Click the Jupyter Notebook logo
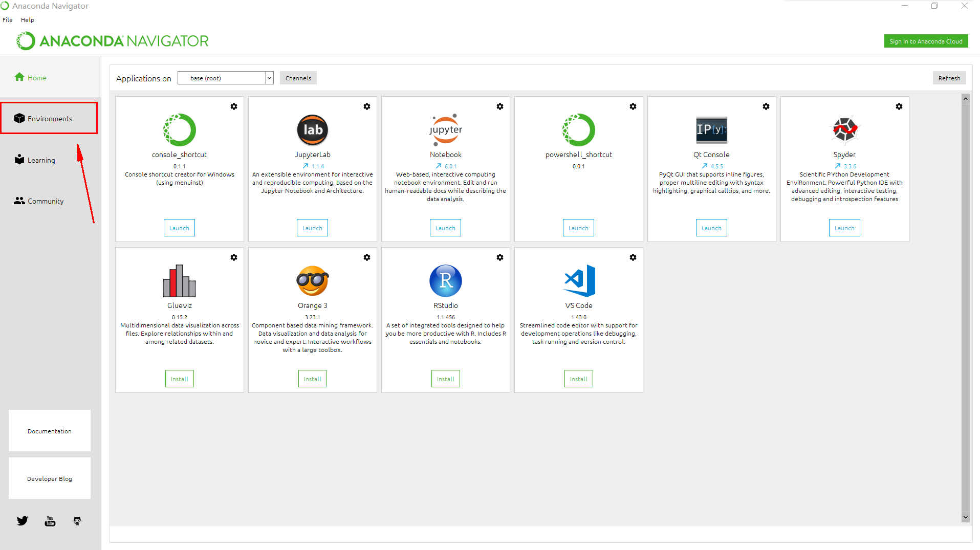The height and width of the screenshot is (550, 980). [446, 130]
